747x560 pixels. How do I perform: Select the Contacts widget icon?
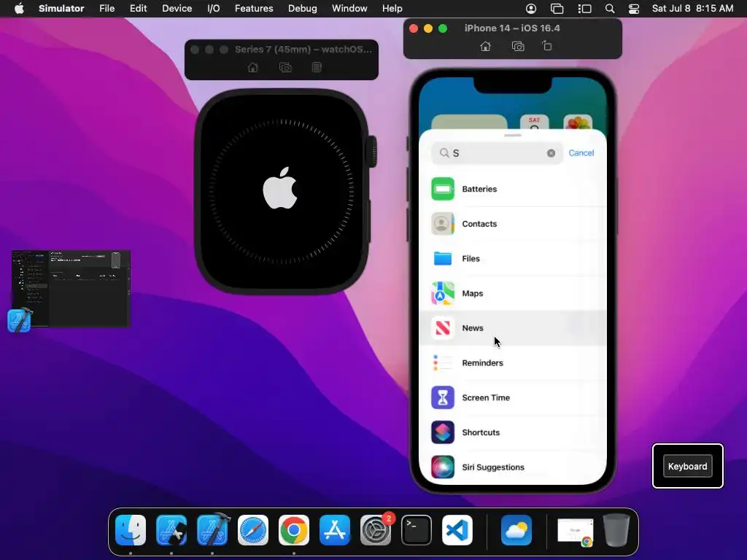point(443,224)
